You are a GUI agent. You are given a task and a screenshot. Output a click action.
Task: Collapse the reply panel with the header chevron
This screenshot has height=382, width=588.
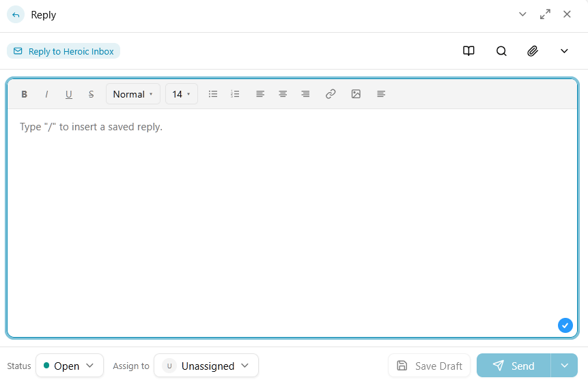click(522, 14)
